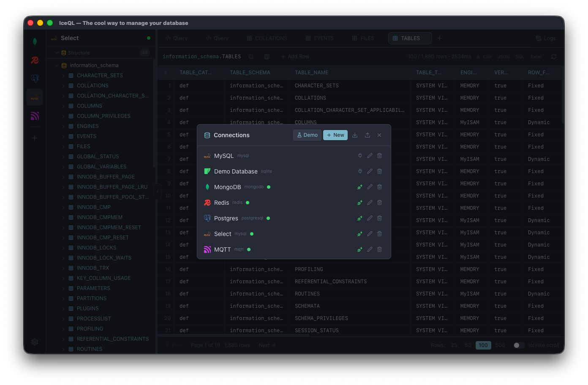Import connections with download icon
This screenshot has width=588, height=385.
point(355,135)
